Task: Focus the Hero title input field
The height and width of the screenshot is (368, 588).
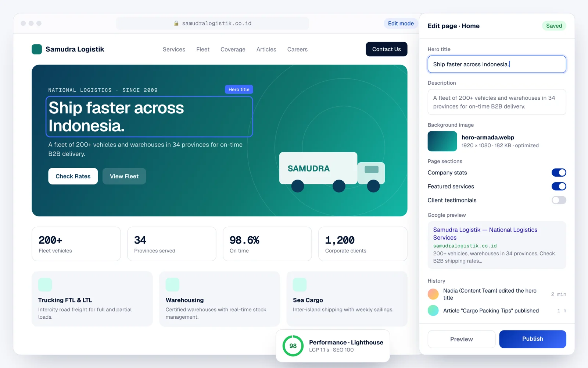Action: 497,64
